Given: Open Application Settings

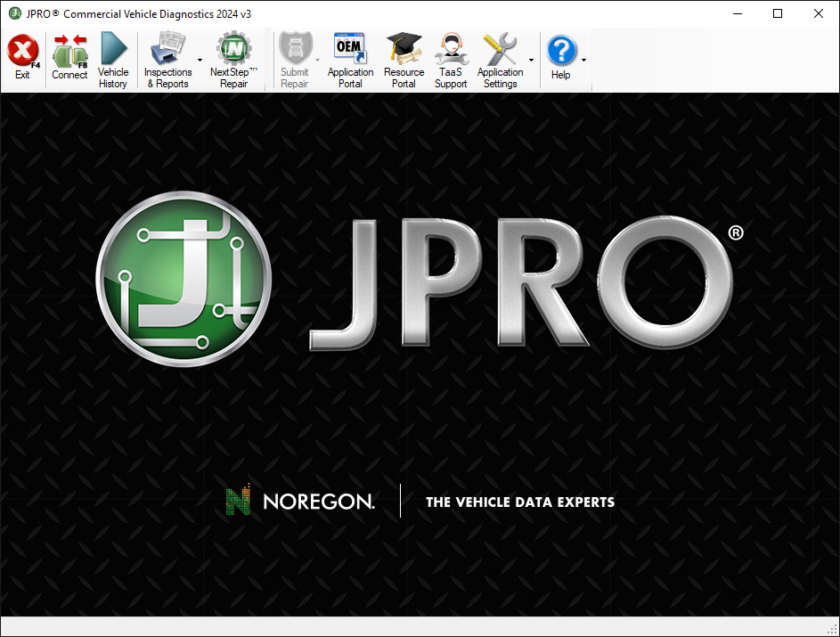Looking at the screenshot, I should coord(500,60).
